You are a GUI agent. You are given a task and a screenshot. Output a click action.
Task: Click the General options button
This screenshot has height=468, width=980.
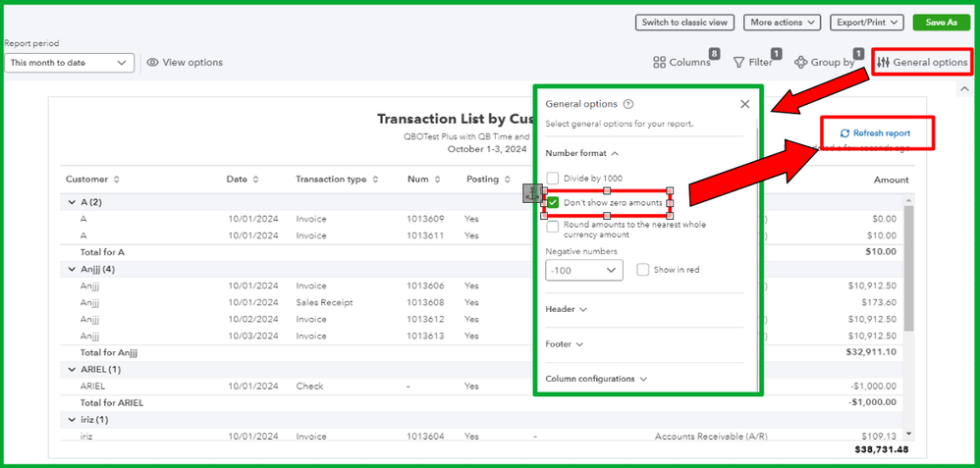coord(922,63)
